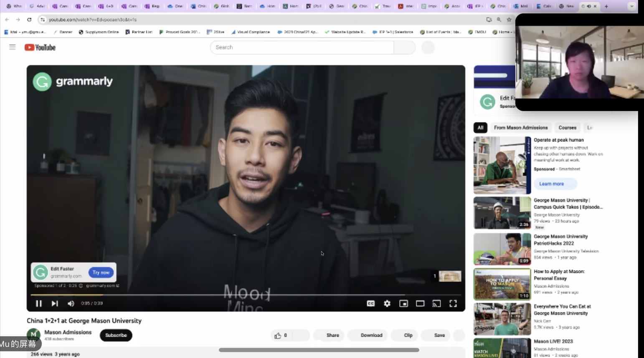The height and width of the screenshot is (358, 644).
Task: Open YouTube hamburger guide menu
Action: [13, 47]
